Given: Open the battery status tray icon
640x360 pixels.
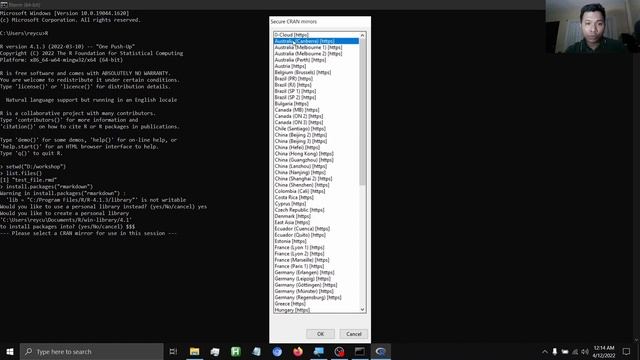Looking at the screenshot, I should click(564, 351).
